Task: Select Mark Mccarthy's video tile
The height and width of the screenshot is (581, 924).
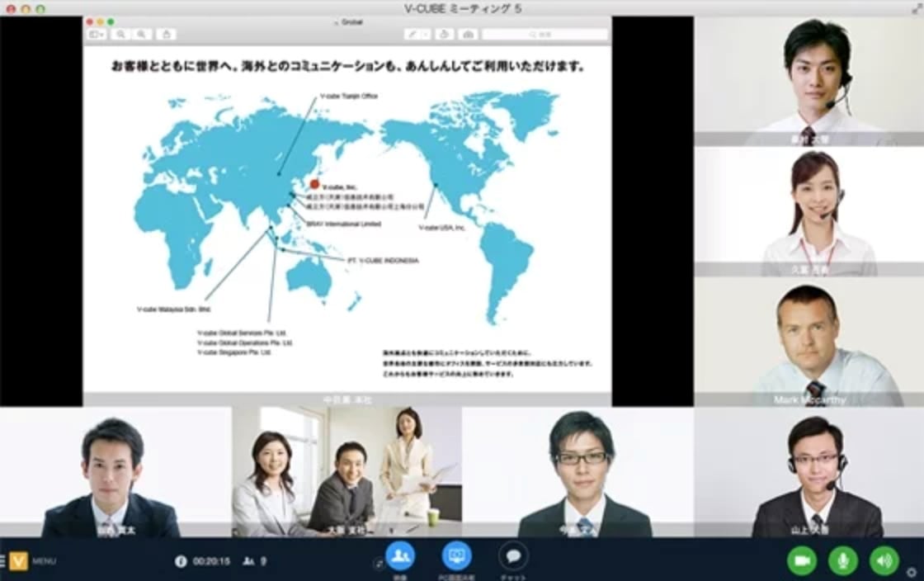Action: coord(809,342)
